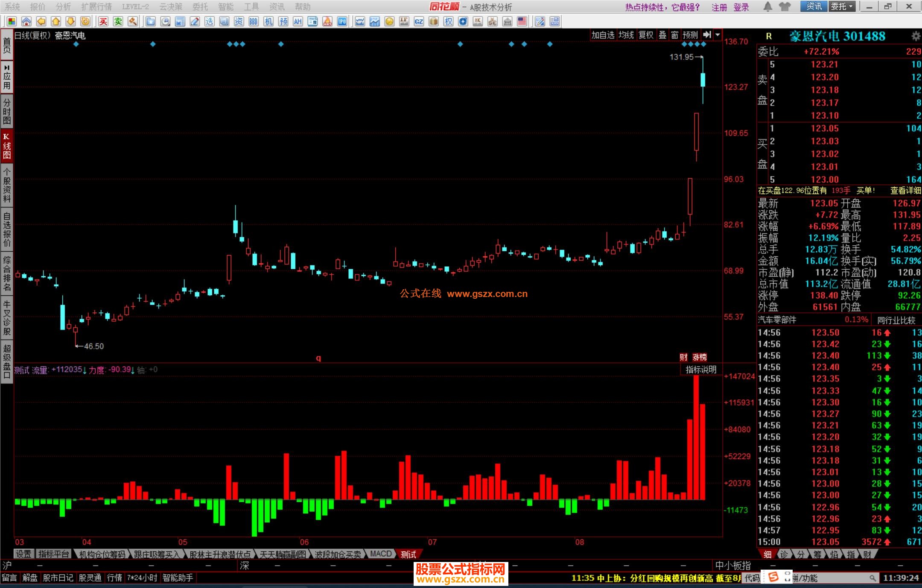This screenshot has width=922, height=588.
Task: Expand the 查看详细 order detail link
Action: click(x=905, y=191)
